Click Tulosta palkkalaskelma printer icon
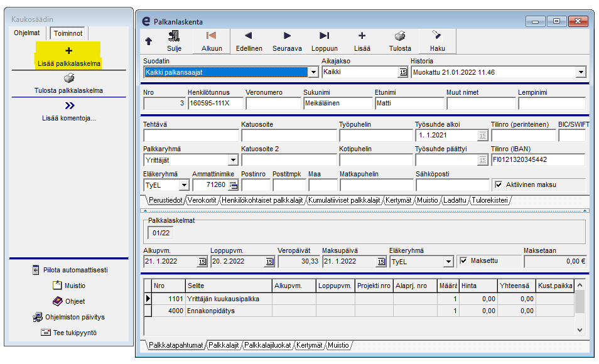The height and width of the screenshot is (364, 599). 69,78
